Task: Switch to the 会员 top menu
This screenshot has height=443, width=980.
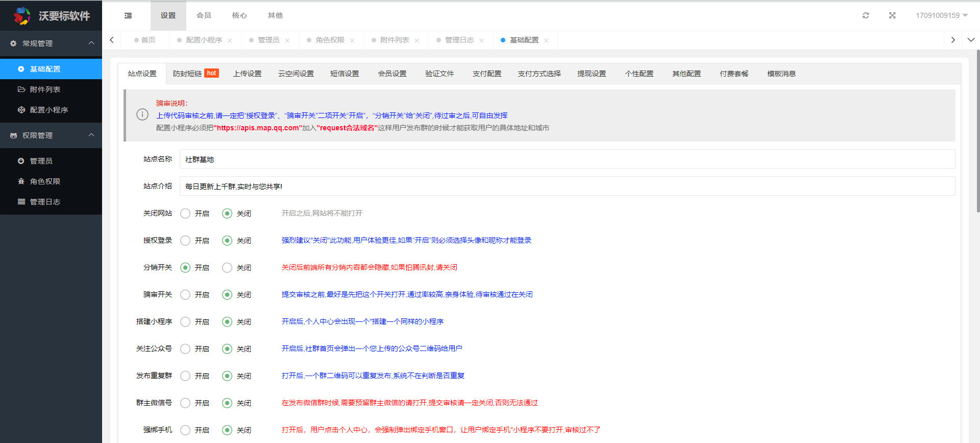Action: [204, 16]
